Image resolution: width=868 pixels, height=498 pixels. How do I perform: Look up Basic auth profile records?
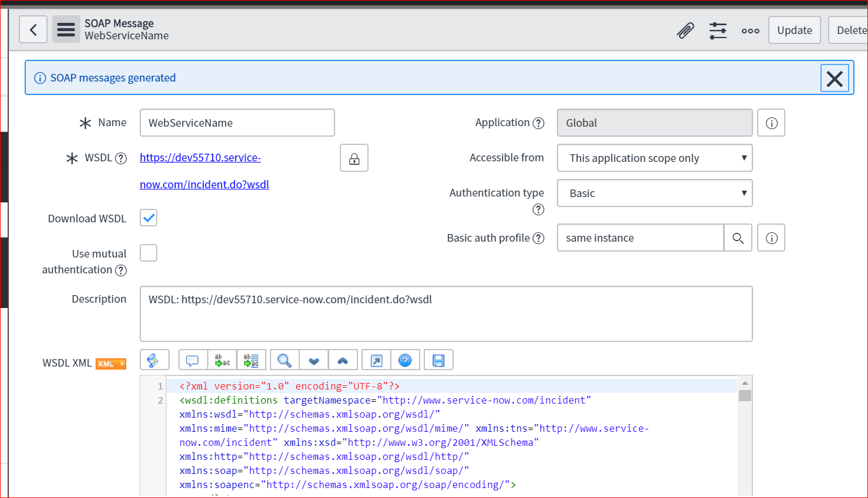point(738,238)
